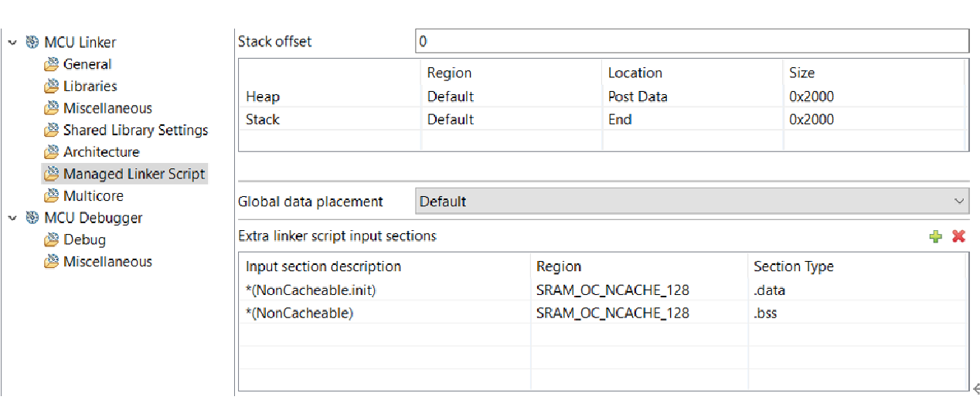The width and height of the screenshot is (980, 417).
Task: Click the red X delete section icon
Action: pos(958,236)
